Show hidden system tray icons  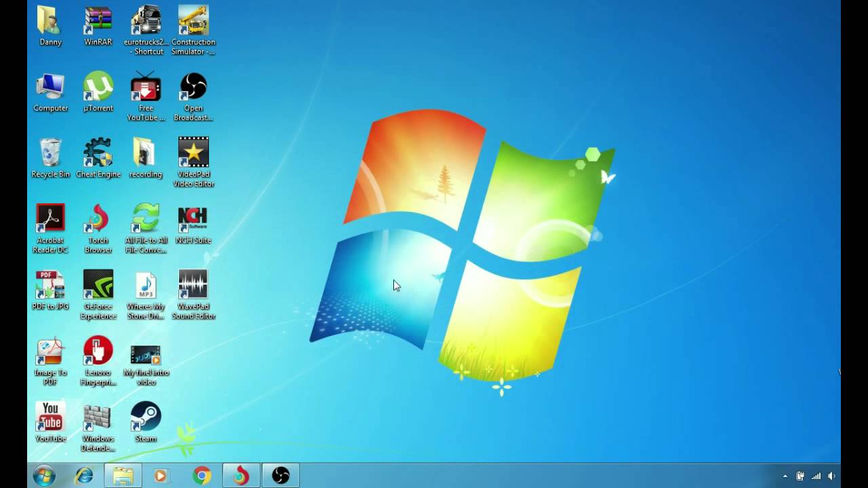coord(785,476)
